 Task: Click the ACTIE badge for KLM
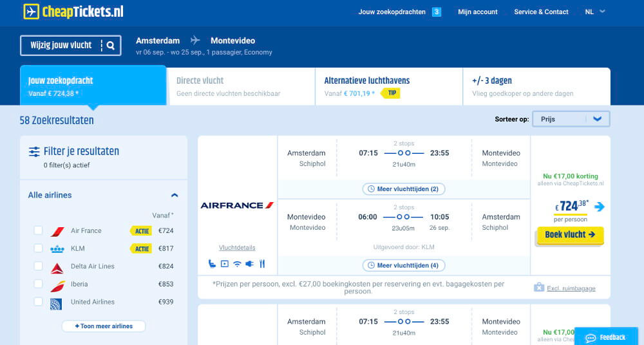click(141, 248)
